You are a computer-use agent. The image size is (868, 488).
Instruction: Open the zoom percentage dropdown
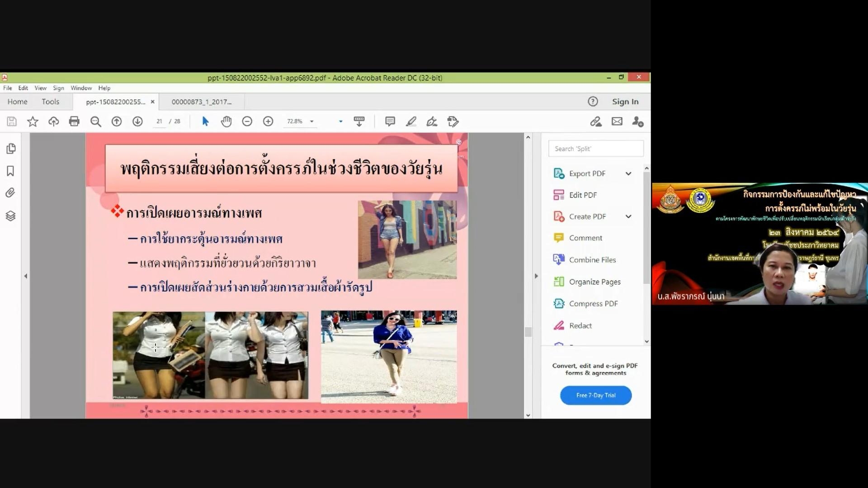click(311, 121)
